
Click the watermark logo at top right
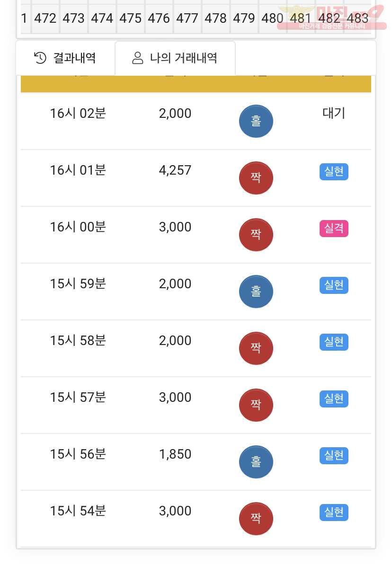331,18
